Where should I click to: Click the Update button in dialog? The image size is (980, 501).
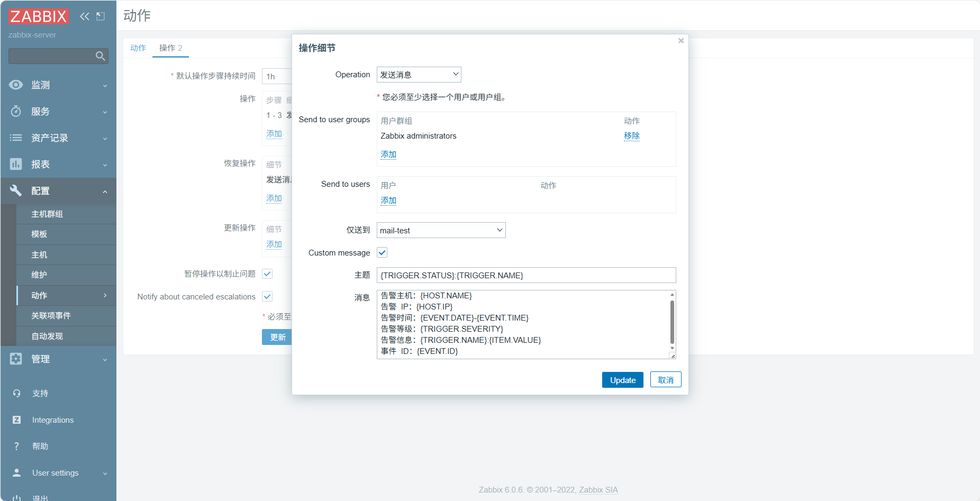pyautogui.click(x=622, y=380)
